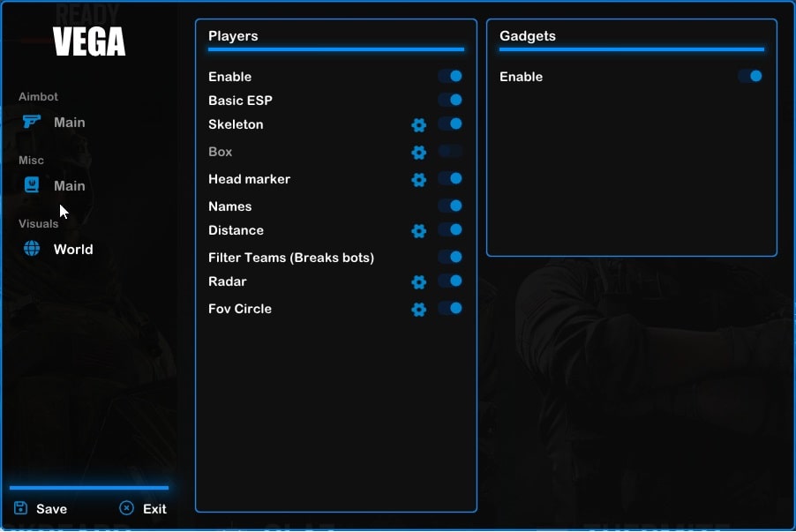The height and width of the screenshot is (532, 796).
Task: Disable the Gadgets Enable switch
Action: [x=751, y=77]
